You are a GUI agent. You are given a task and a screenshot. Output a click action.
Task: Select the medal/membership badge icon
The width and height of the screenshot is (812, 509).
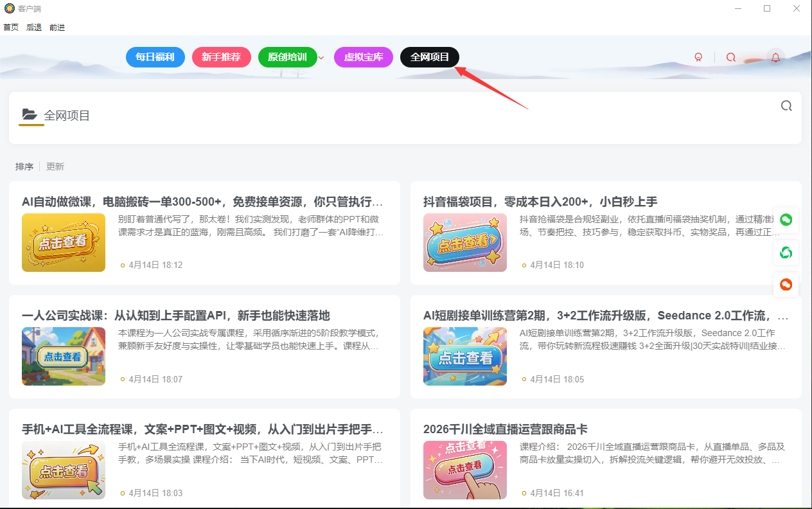click(x=698, y=57)
